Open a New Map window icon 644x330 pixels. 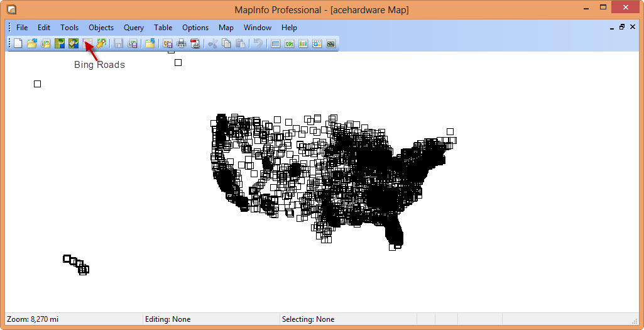coord(290,43)
